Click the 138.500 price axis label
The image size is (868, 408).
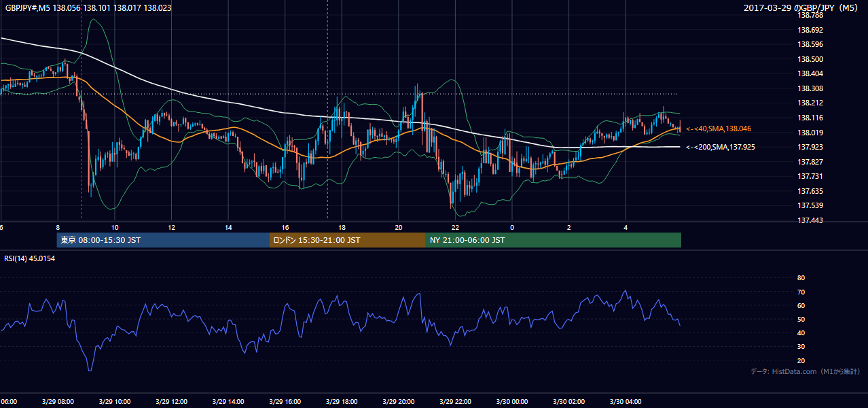[810, 59]
